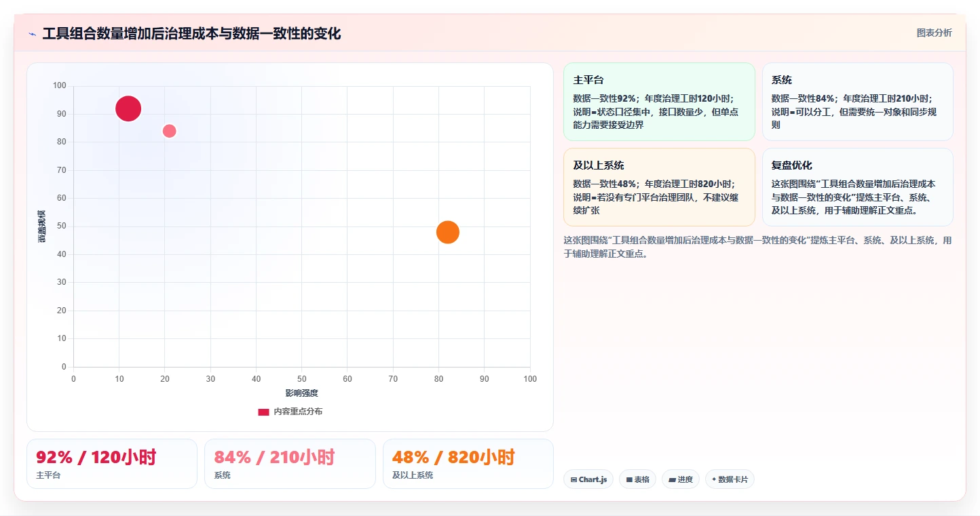Select the 84% / 210小时 stat card
Image resolution: width=980 pixels, height=516 pixels.
290,464
